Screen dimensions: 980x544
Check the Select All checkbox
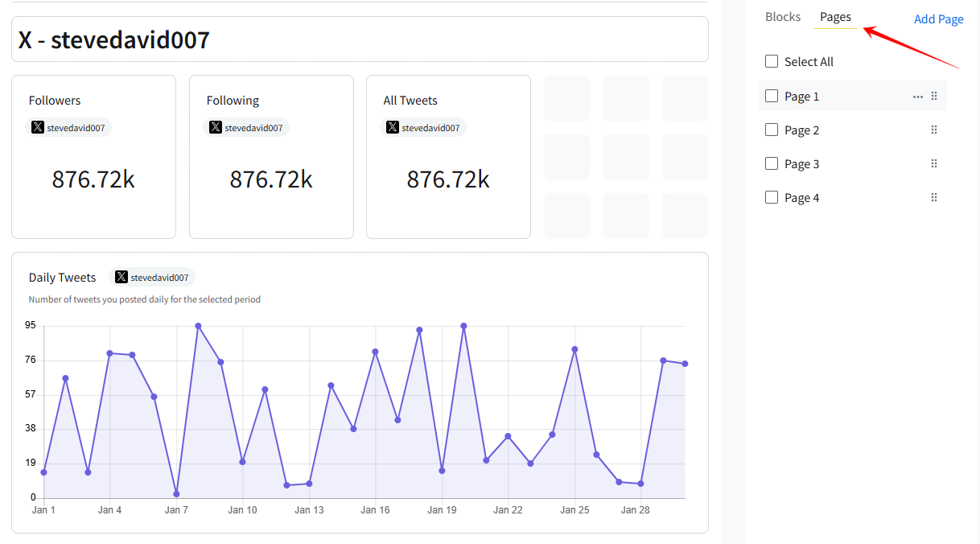[772, 61]
